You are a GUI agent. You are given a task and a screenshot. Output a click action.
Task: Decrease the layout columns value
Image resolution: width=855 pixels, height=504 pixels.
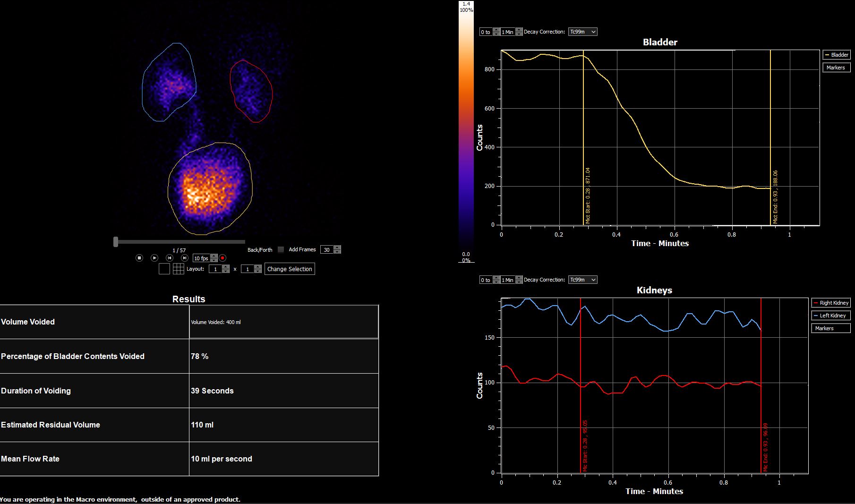(x=258, y=271)
